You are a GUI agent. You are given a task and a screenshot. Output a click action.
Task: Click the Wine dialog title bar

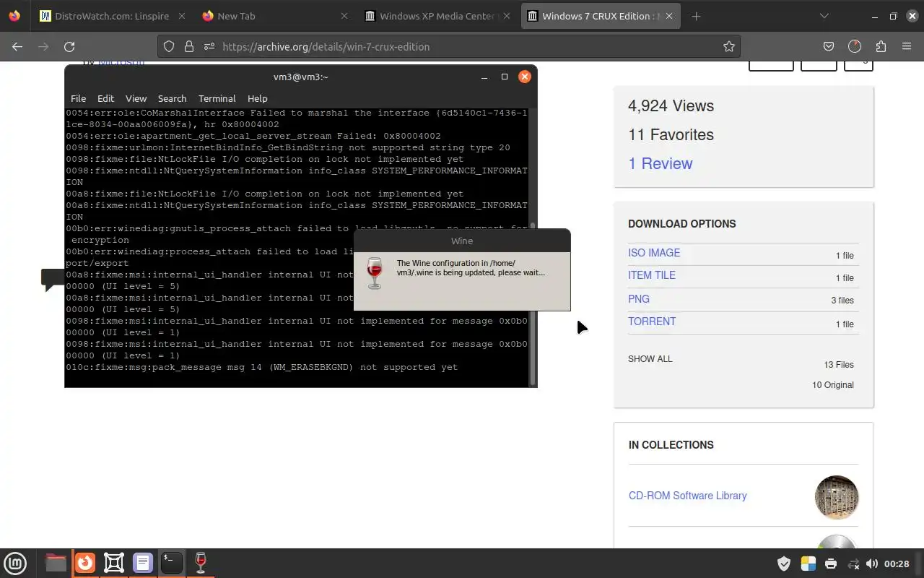point(462,241)
